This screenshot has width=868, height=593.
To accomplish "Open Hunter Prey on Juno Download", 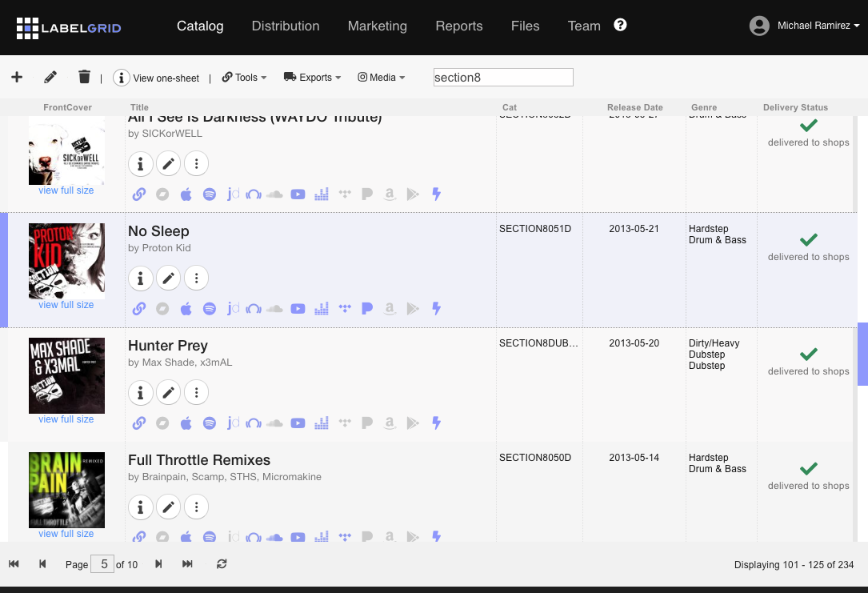I will [x=233, y=423].
